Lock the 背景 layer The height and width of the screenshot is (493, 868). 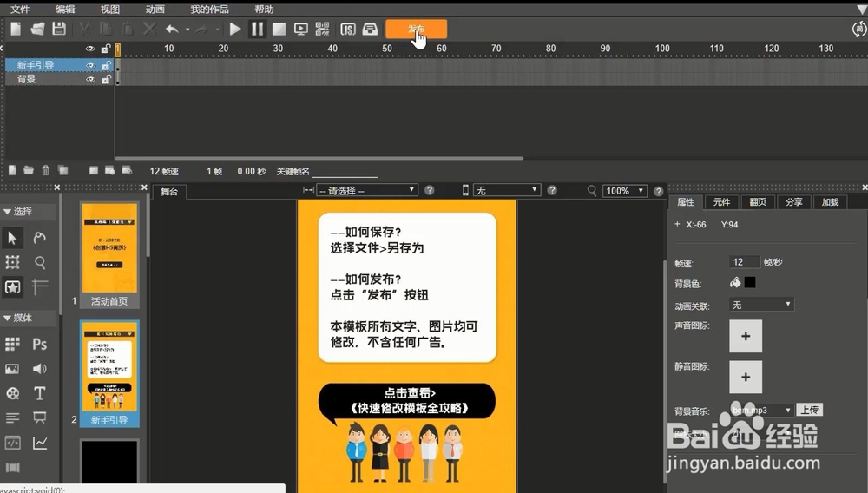pos(105,79)
